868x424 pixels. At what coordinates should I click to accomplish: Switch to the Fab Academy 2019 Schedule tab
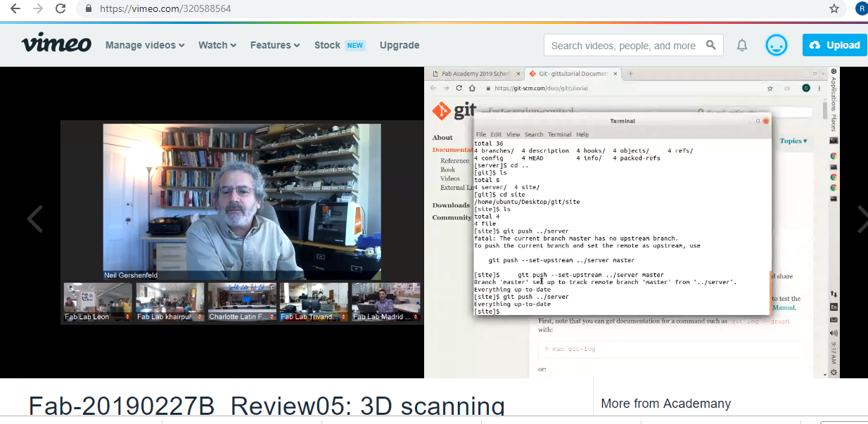point(476,74)
